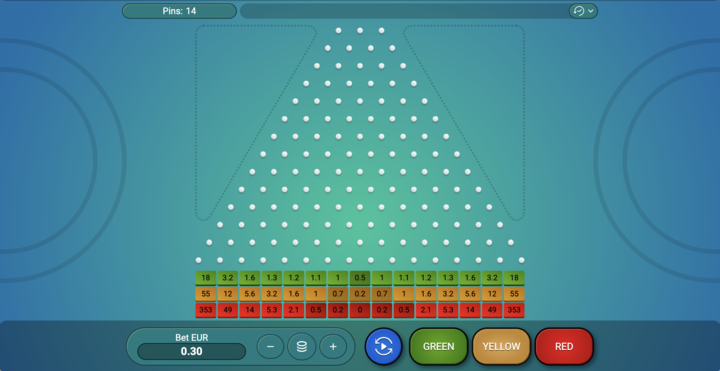
Task: Click the leftmost red 353 multiplier
Action: click(206, 310)
